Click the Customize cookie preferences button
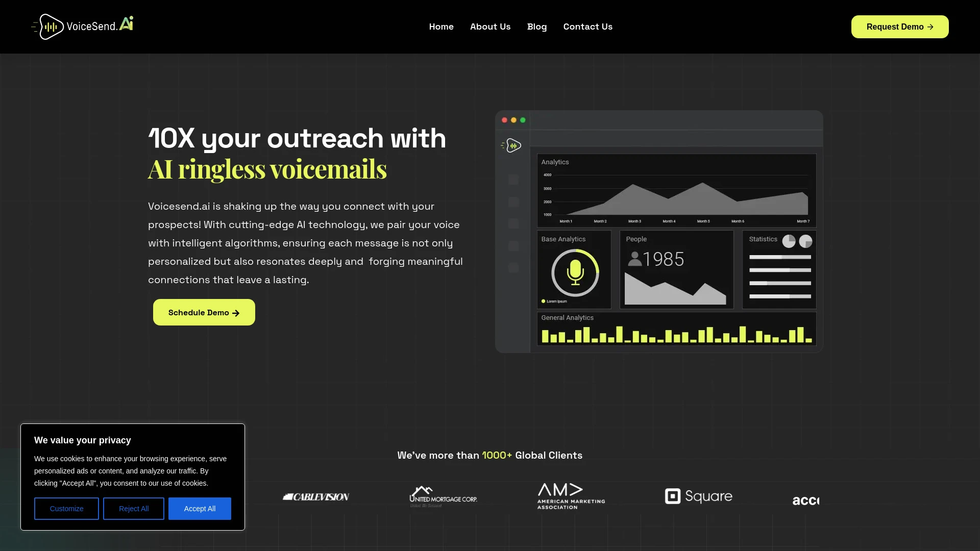The width and height of the screenshot is (980, 551). [x=67, y=509]
